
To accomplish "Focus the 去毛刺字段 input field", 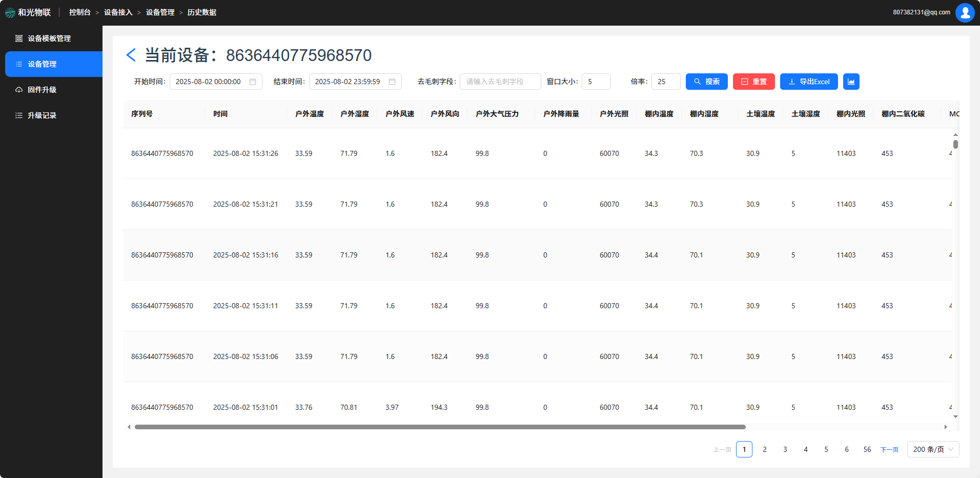I will (x=500, y=82).
